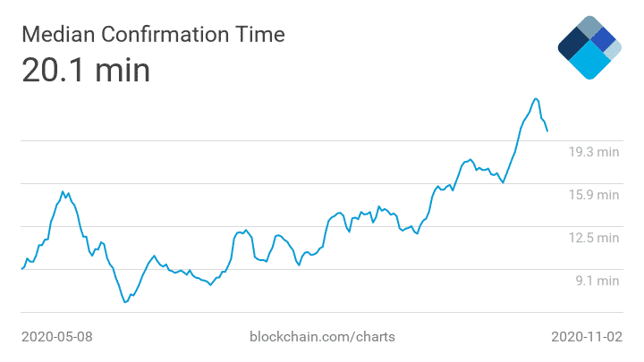
Task: Click the bright cyan diamond in logo
Action: (589, 61)
